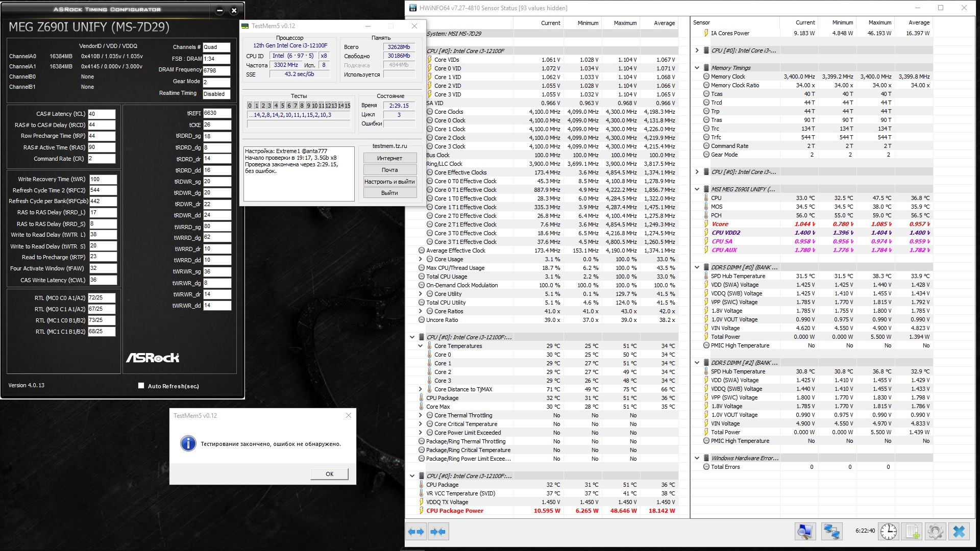
Task: Click the tREFI value field
Action: coord(216,113)
